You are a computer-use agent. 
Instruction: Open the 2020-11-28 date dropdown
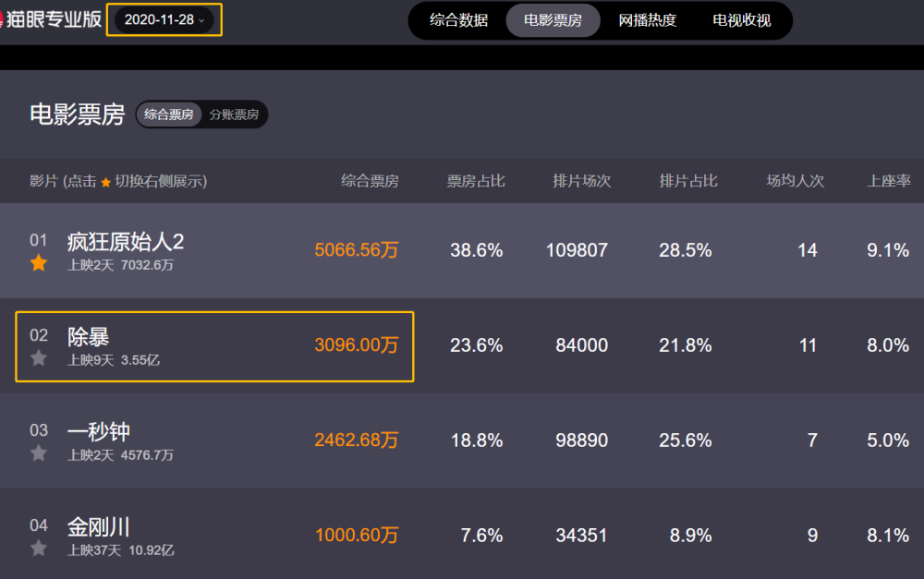click(x=164, y=19)
